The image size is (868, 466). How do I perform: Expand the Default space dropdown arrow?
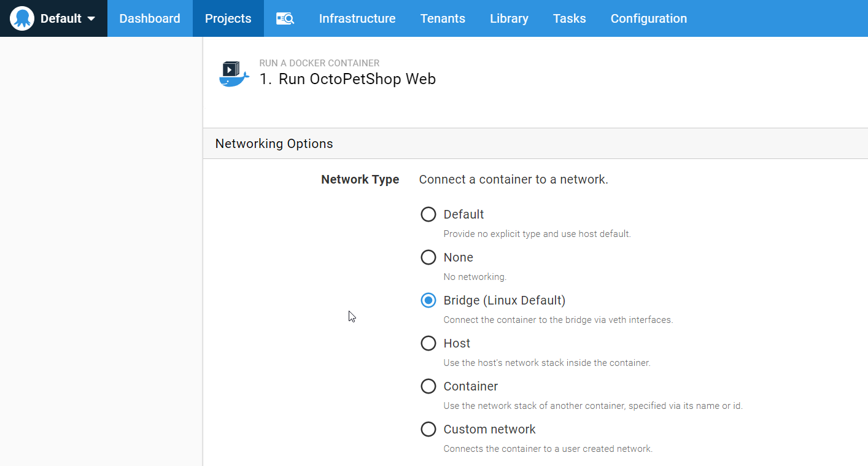tap(91, 18)
